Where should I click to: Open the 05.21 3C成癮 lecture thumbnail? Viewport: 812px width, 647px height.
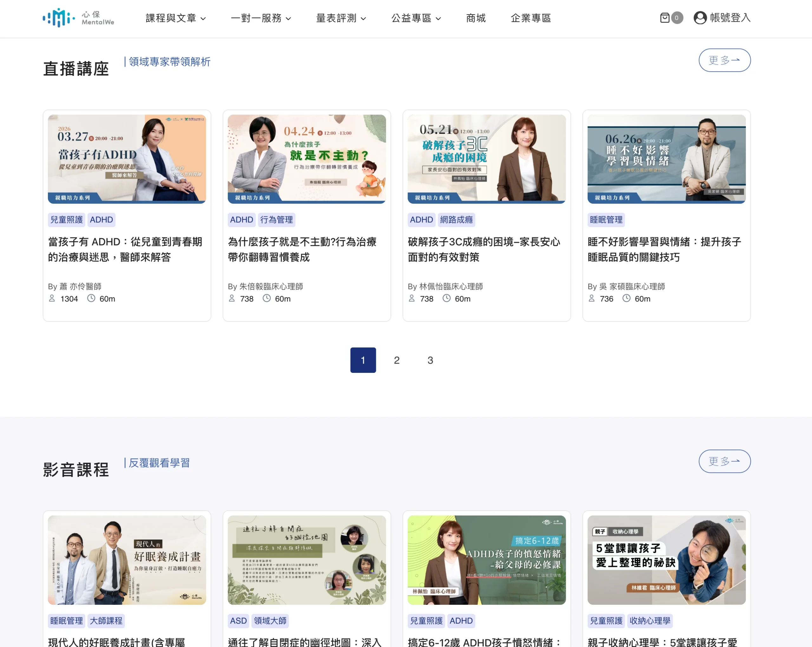pyautogui.click(x=486, y=159)
